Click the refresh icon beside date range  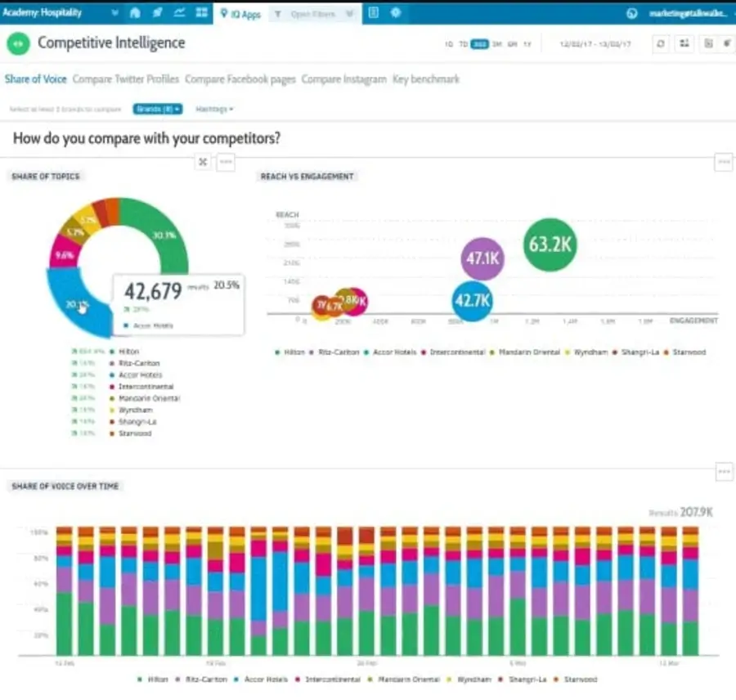pyautogui.click(x=661, y=44)
